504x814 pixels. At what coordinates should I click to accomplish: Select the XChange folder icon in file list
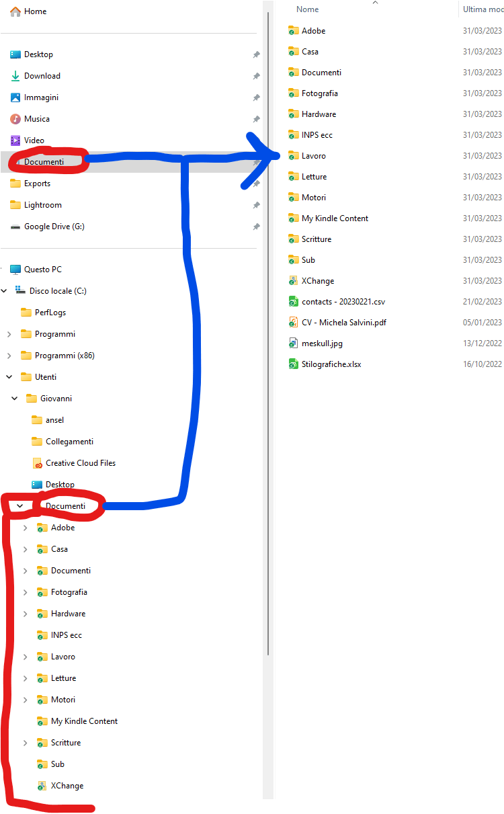coord(293,281)
